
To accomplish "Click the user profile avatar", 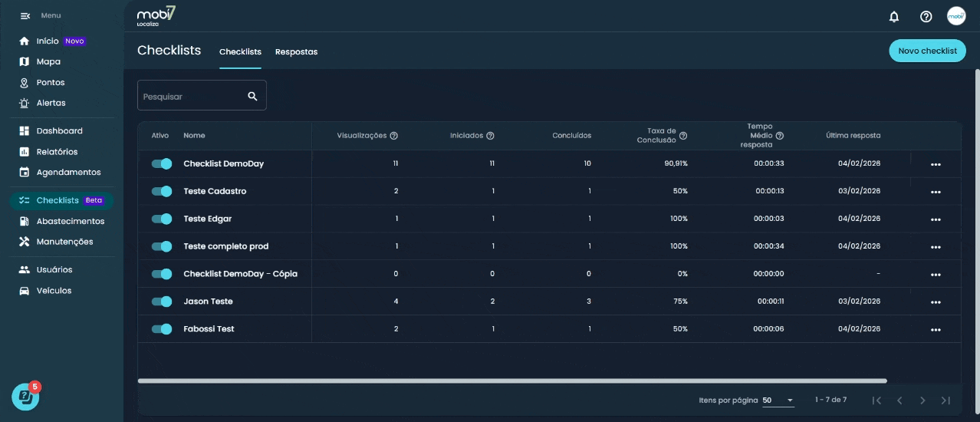I will [x=955, y=16].
